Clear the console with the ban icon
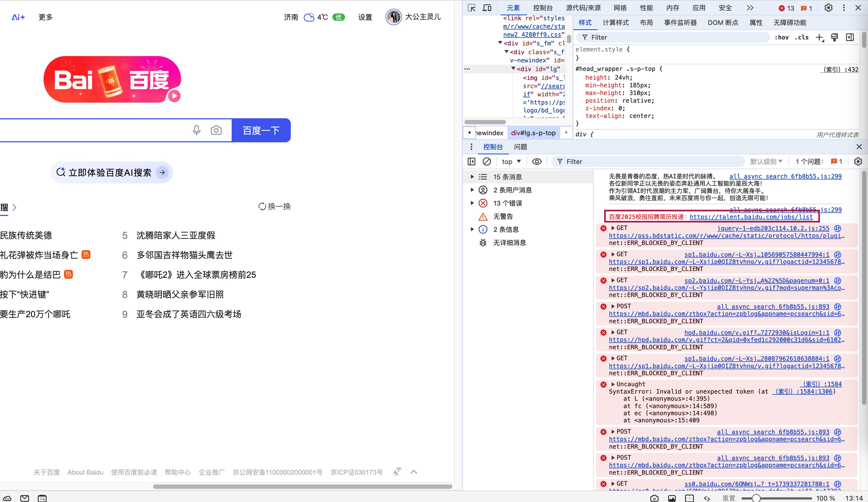Image resolution: width=868 pixels, height=502 pixels. tap(487, 161)
